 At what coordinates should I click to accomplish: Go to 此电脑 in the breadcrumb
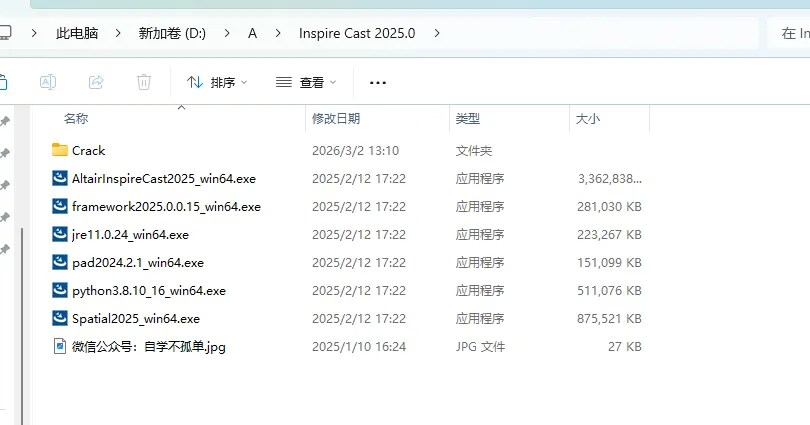coord(77,33)
